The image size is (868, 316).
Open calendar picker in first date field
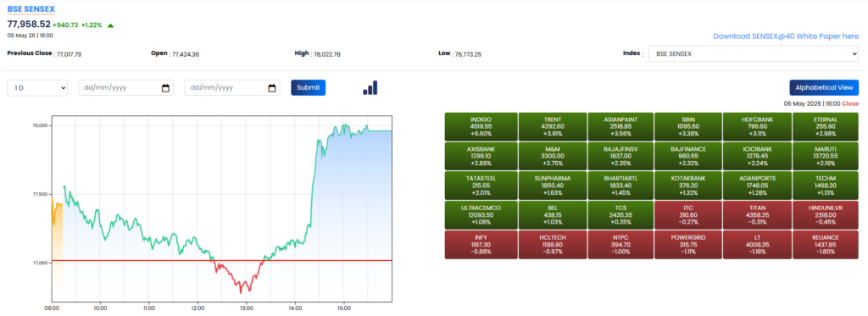click(165, 88)
